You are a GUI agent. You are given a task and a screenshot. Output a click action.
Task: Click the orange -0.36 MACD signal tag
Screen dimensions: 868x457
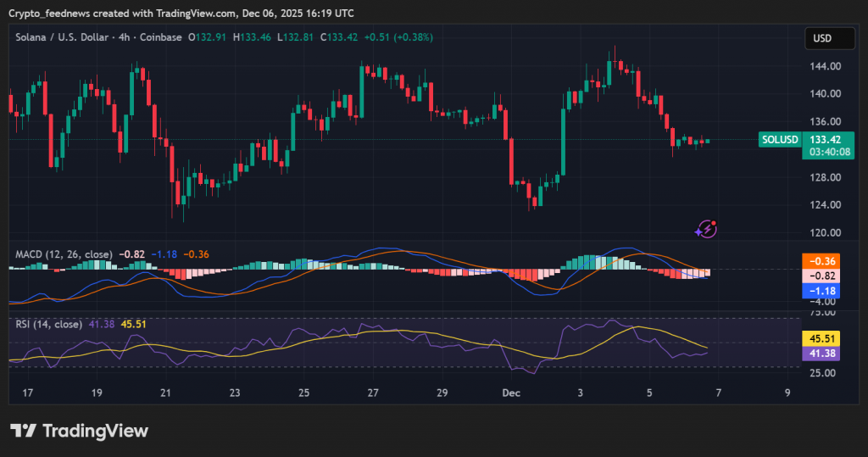[820, 261]
